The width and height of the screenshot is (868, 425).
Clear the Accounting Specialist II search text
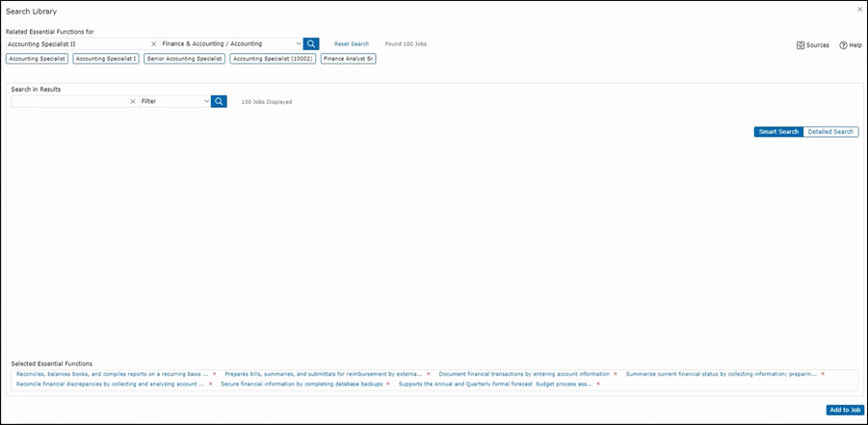tap(153, 43)
